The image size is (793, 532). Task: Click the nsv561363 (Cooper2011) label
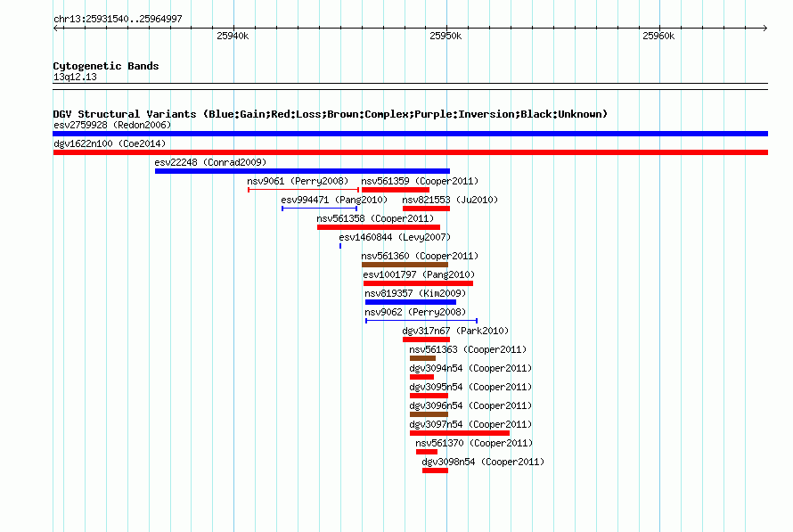pyautogui.click(x=468, y=349)
